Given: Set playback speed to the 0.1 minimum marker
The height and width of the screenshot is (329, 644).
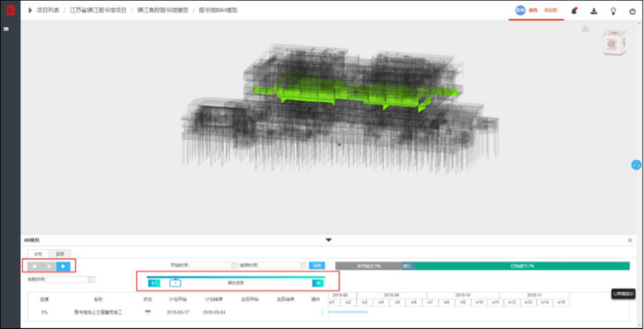Looking at the screenshot, I should click(154, 283).
